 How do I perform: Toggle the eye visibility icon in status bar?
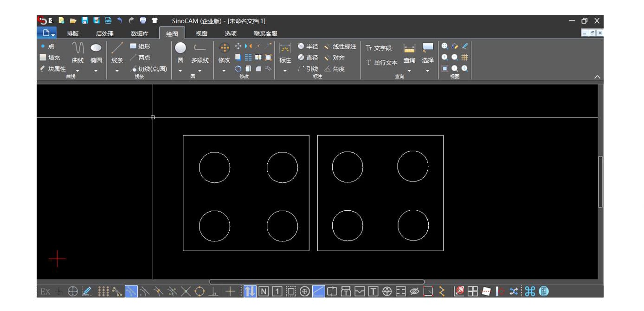[x=414, y=291]
